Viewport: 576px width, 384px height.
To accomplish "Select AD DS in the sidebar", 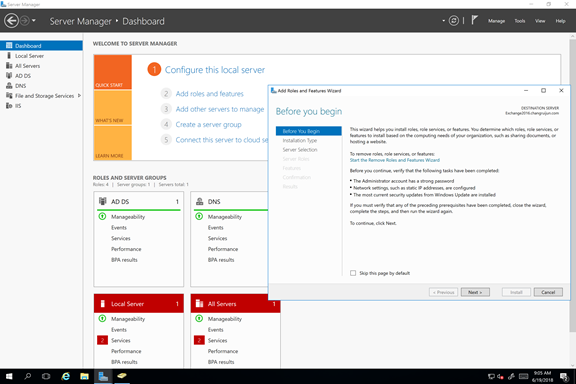I will [41, 76].
